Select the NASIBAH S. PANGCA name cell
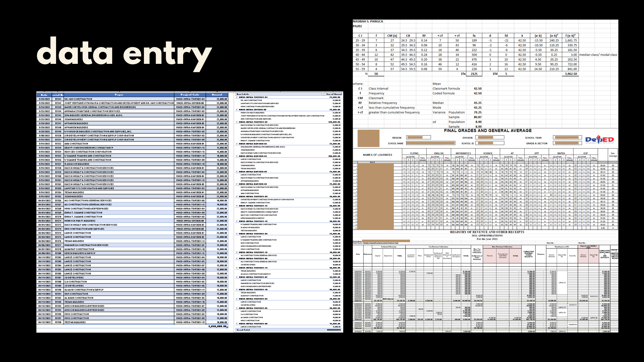This screenshot has width=644, height=362. point(368,21)
